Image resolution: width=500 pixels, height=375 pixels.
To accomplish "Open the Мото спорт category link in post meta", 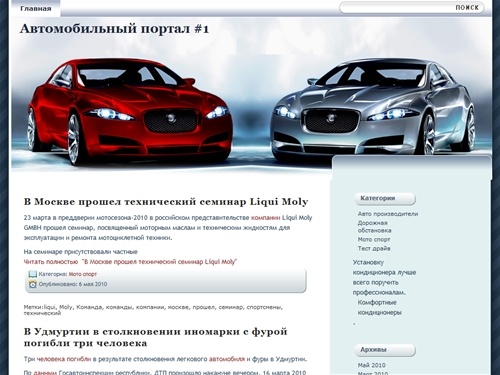I will tap(83, 274).
